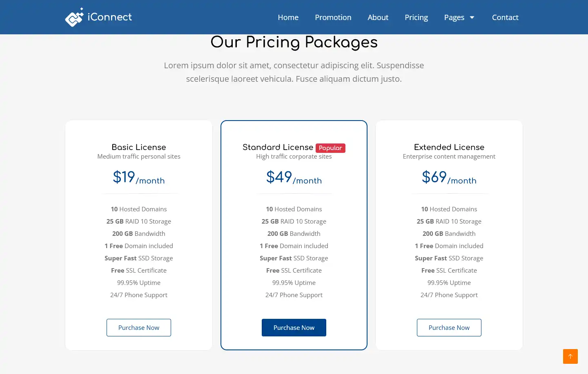This screenshot has width=588, height=374.
Task: Click the orange scroll-to-top arrow button
Action: coord(570,356)
